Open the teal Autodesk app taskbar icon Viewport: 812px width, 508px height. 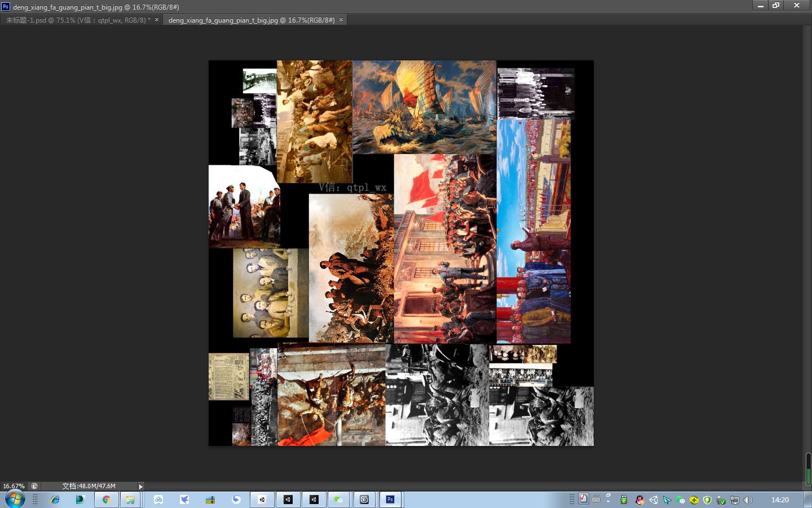coord(80,500)
